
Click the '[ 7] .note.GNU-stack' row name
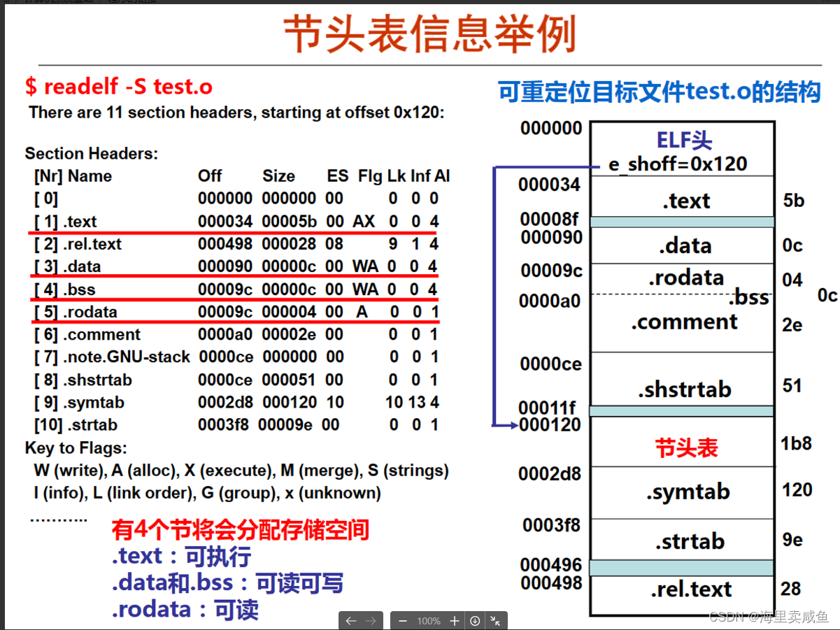click(x=112, y=357)
